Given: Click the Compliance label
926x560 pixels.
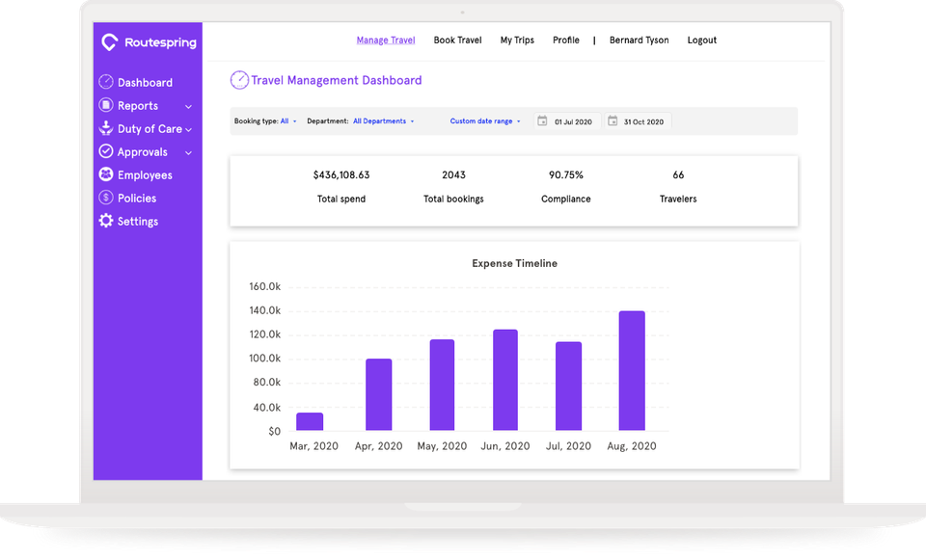Looking at the screenshot, I should 566,199.
